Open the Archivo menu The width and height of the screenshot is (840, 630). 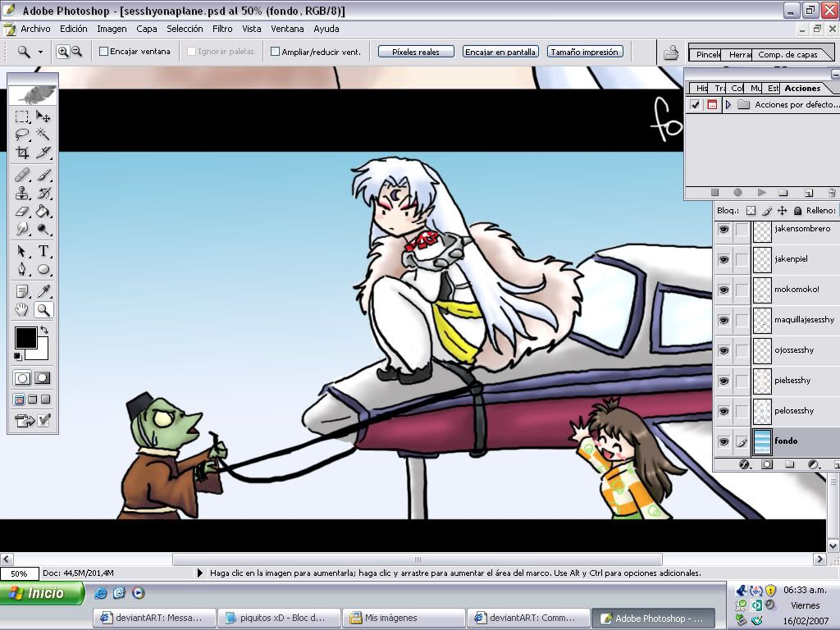click(x=35, y=29)
